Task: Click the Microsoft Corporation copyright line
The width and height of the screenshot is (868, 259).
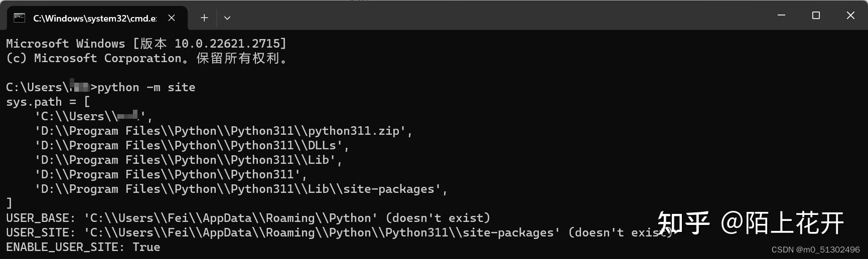Action: [147, 58]
